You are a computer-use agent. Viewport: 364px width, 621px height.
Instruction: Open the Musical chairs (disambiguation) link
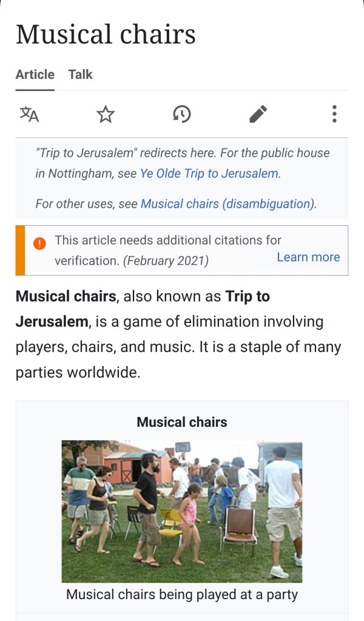pos(227,204)
